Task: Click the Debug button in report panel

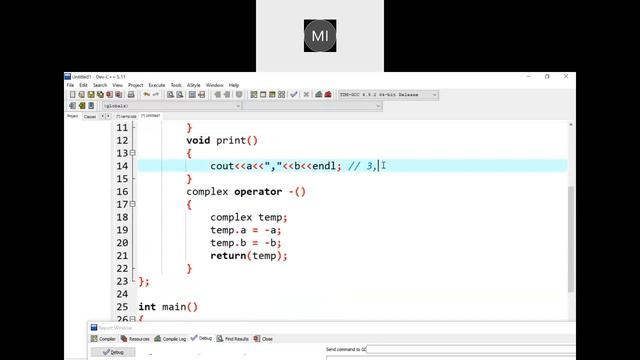Action: (x=113, y=352)
